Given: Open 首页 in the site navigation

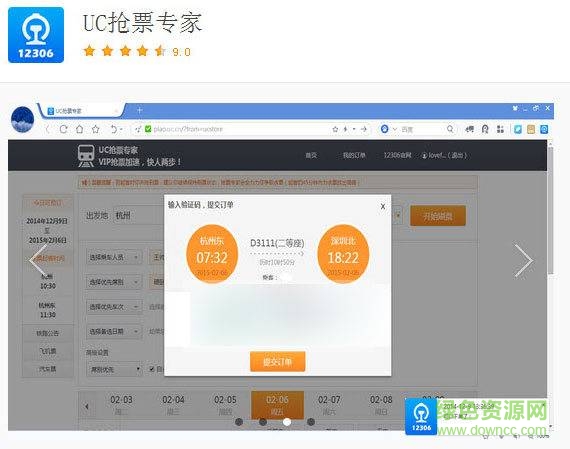Looking at the screenshot, I should (x=311, y=155).
